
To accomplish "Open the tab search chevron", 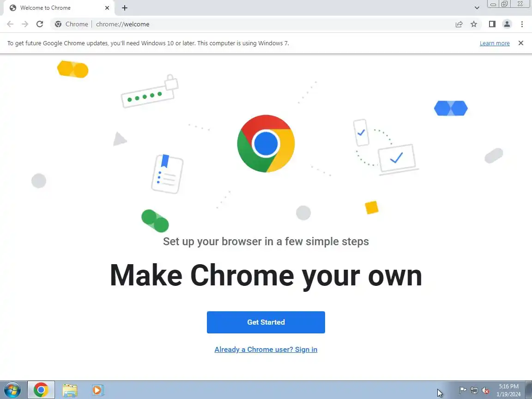I will (x=477, y=8).
